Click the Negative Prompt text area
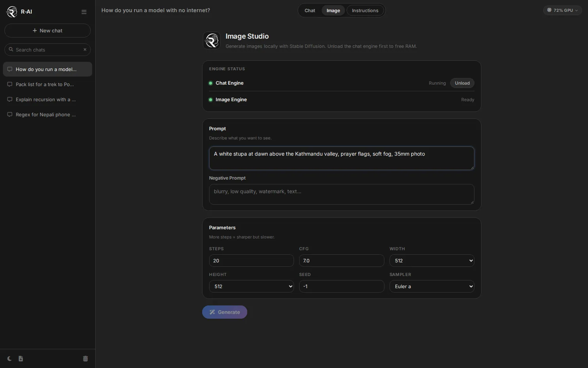588x368 pixels. point(342,194)
